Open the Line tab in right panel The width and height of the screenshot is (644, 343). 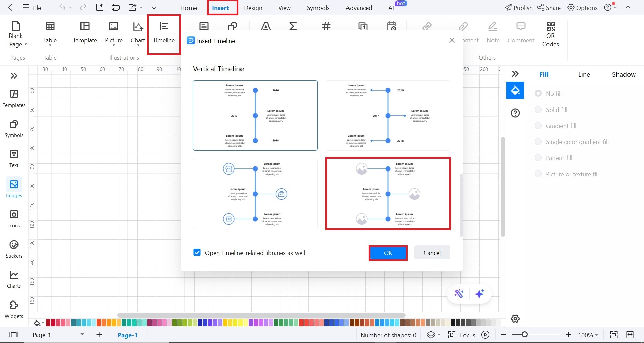[x=584, y=74]
